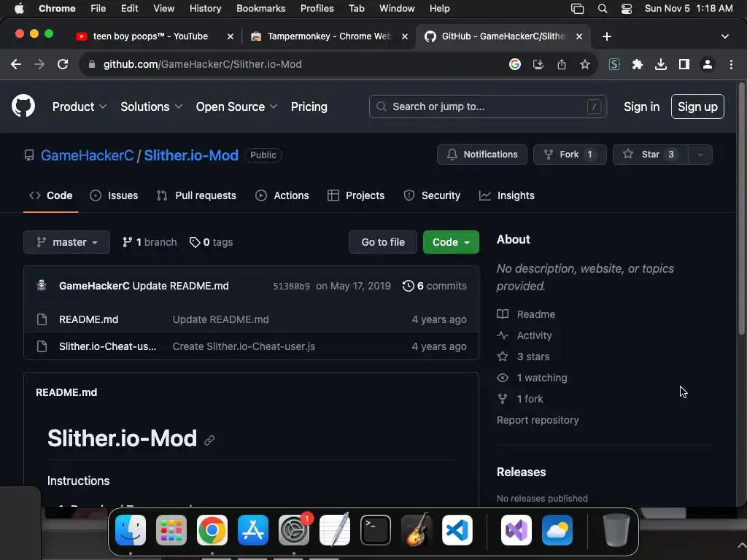
Task: Open Chrome extensions puzzle icon
Action: [638, 64]
